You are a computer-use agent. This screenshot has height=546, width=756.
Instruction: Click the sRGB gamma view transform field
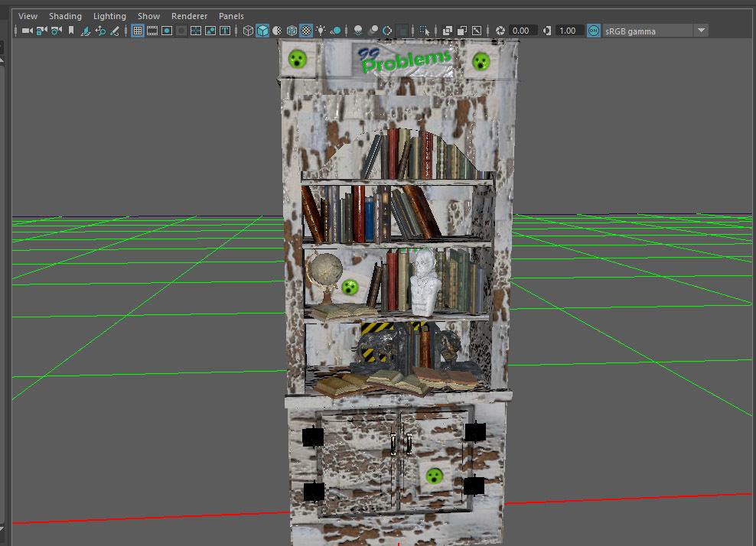648,31
